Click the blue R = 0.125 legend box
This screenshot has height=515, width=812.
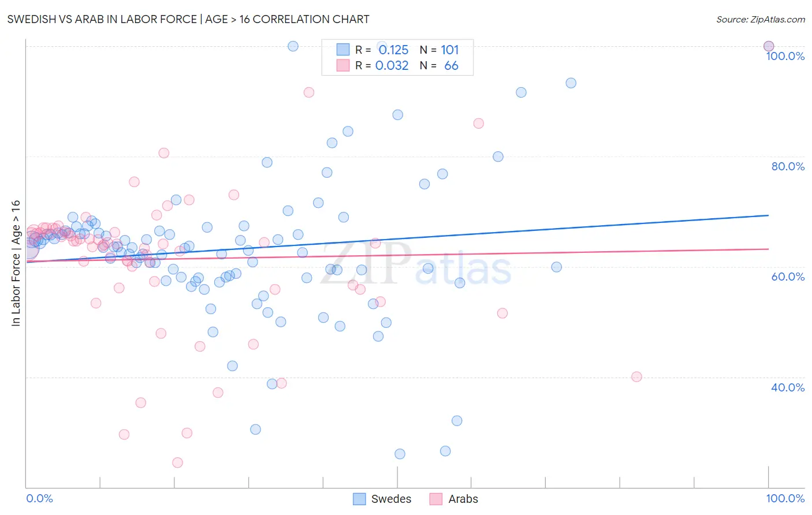click(343, 50)
